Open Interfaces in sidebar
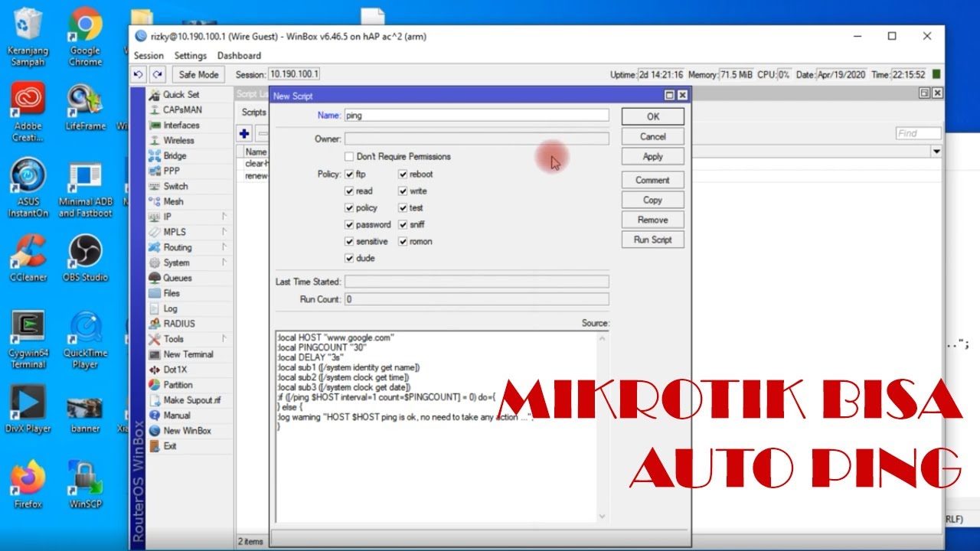Image resolution: width=980 pixels, height=551 pixels. pos(181,125)
